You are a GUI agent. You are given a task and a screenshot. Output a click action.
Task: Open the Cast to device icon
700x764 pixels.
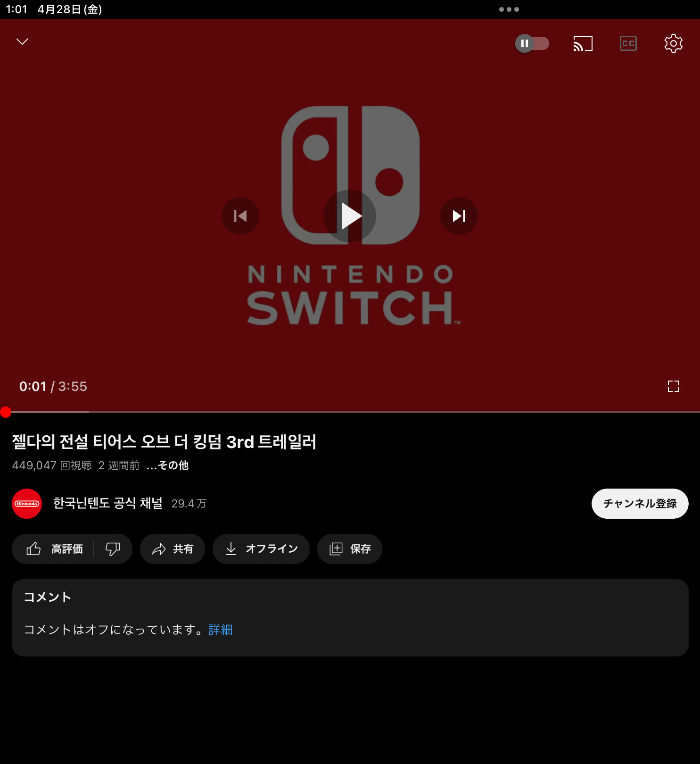(583, 43)
